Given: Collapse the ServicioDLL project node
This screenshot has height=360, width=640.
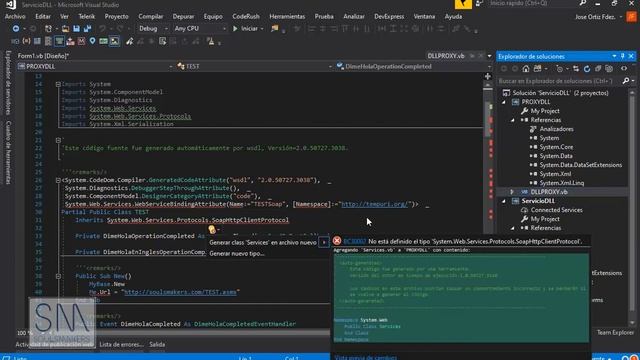Looking at the screenshot, I should pyautogui.click(x=504, y=201).
